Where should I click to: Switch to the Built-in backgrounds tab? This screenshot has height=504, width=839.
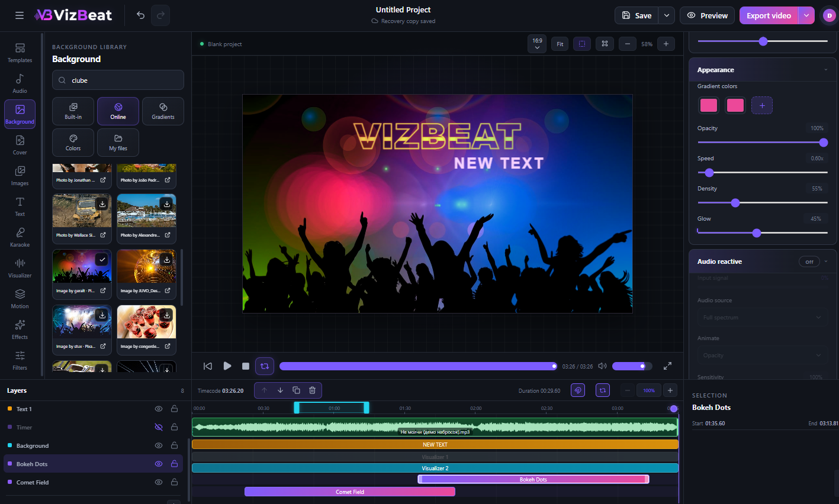pyautogui.click(x=73, y=111)
